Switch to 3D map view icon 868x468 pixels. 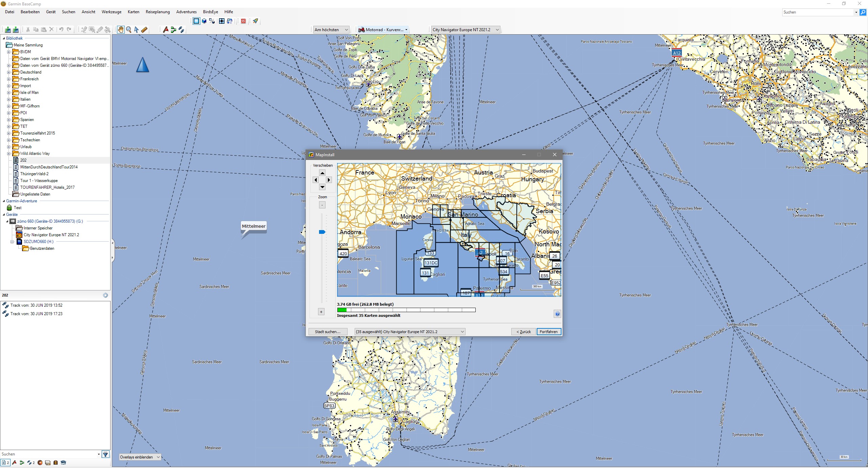pos(204,21)
